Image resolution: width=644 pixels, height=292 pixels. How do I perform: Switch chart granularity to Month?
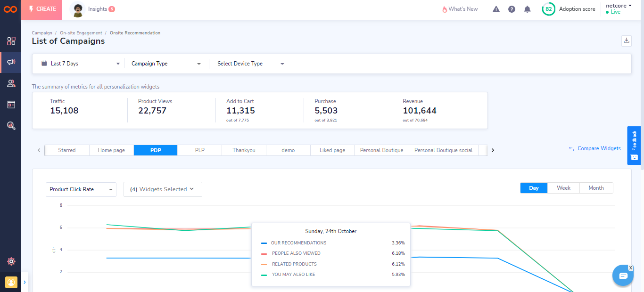[x=596, y=188]
